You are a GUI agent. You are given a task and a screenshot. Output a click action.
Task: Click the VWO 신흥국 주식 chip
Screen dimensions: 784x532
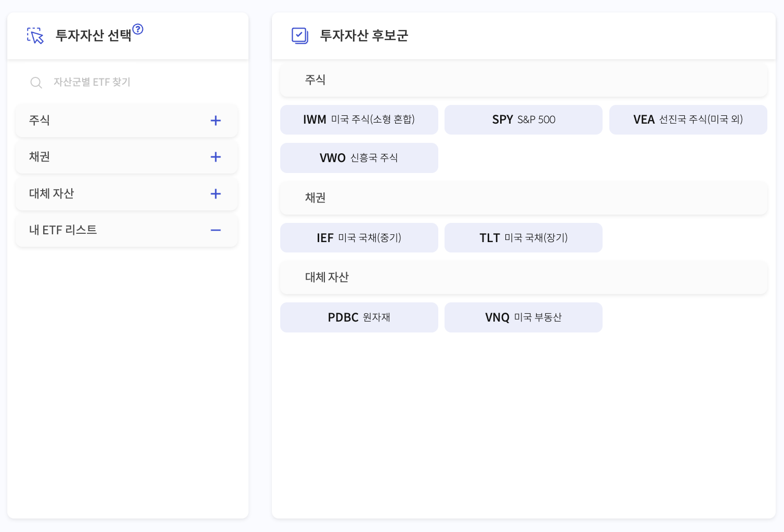359,158
